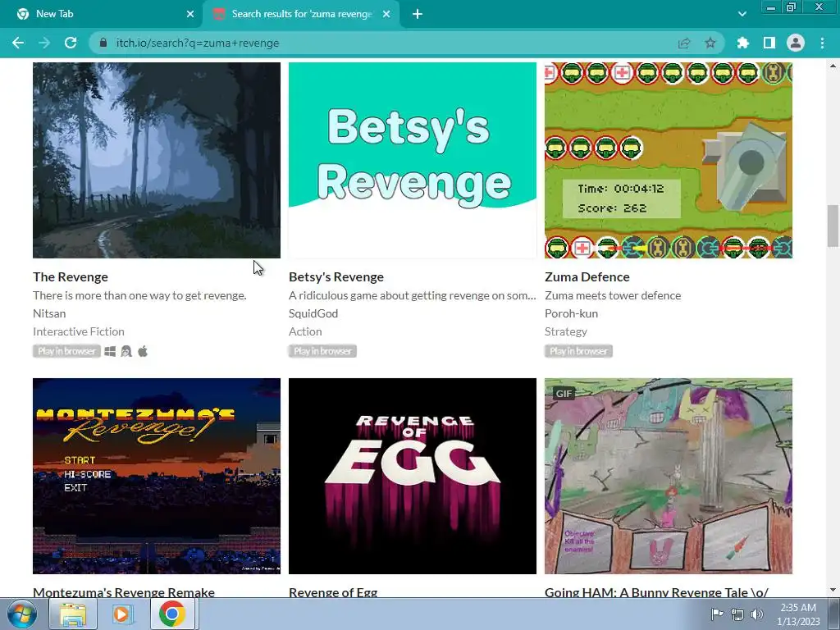Click 'There is more than one way' description
Image resolution: width=840 pixels, height=630 pixels.
pyautogui.click(x=139, y=295)
